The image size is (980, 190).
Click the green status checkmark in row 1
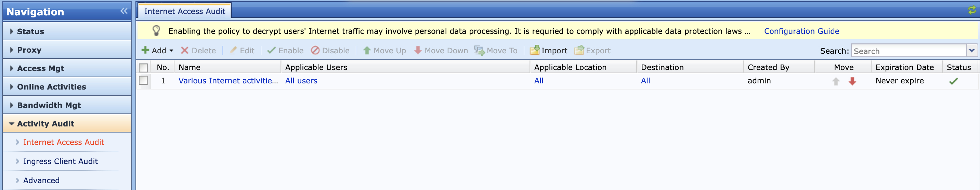tap(953, 81)
